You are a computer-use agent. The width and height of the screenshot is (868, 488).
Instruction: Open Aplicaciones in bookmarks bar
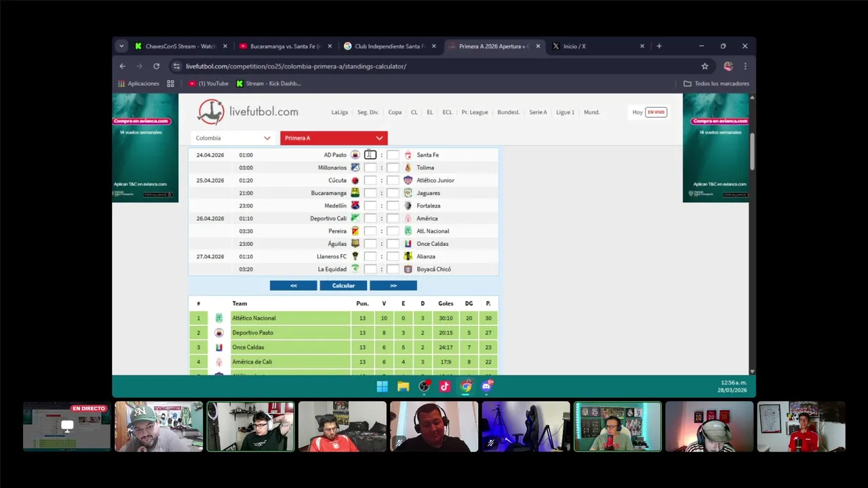click(138, 84)
